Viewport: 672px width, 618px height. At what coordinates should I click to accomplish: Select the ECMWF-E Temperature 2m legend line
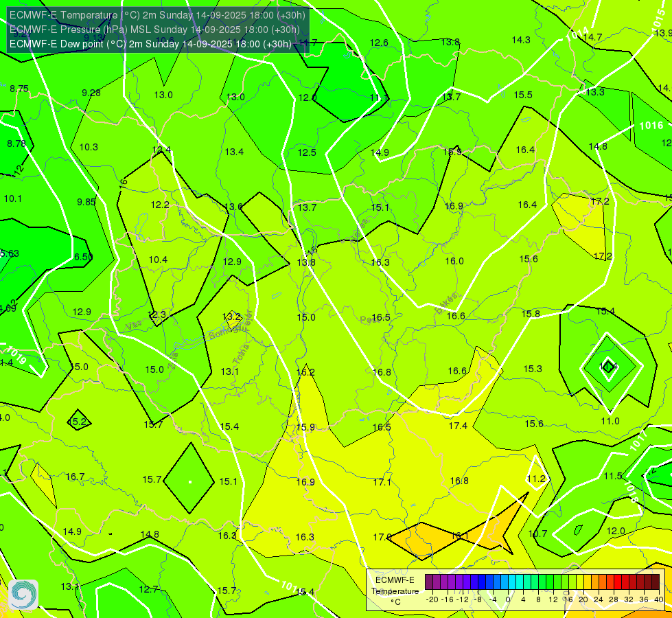point(157,15)
